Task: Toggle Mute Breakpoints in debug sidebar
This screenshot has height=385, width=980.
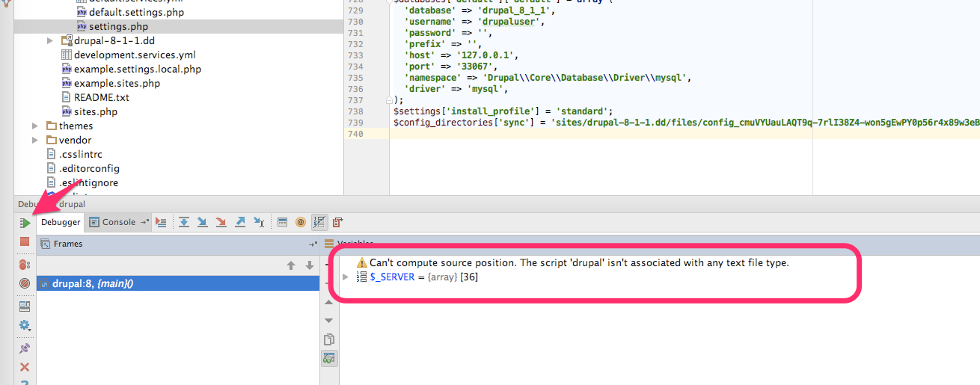Action: [25, 284]
